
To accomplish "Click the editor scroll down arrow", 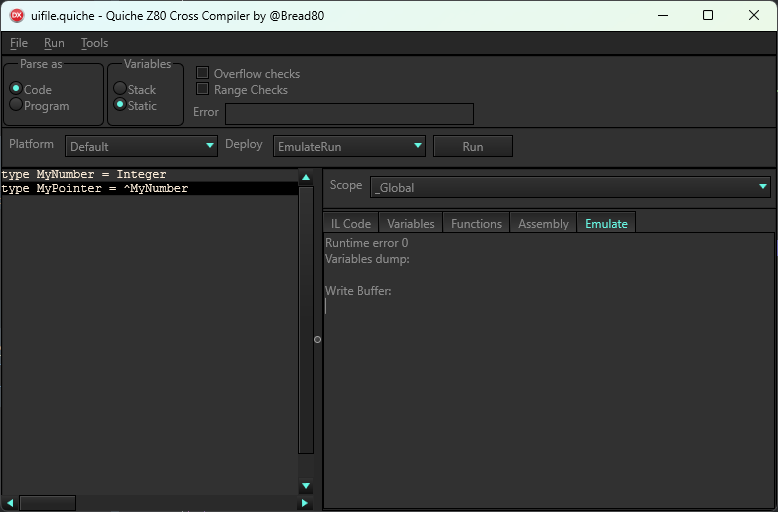I will tap(306, 486).
